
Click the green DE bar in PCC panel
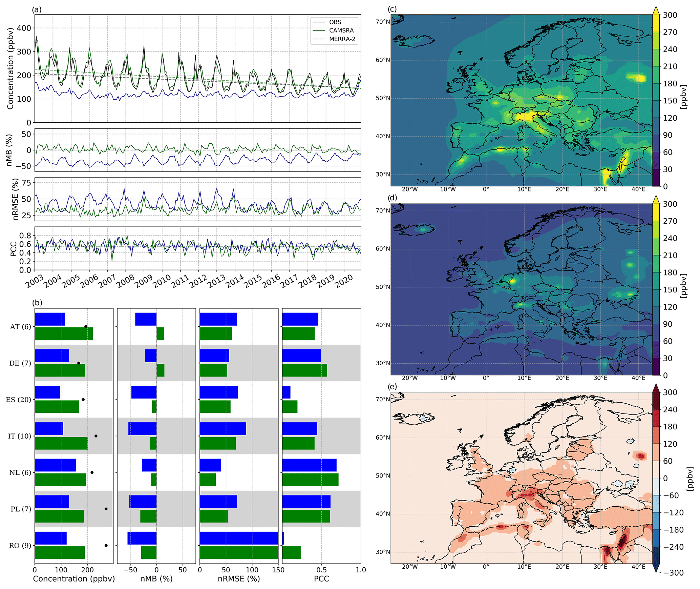point(304,370)
